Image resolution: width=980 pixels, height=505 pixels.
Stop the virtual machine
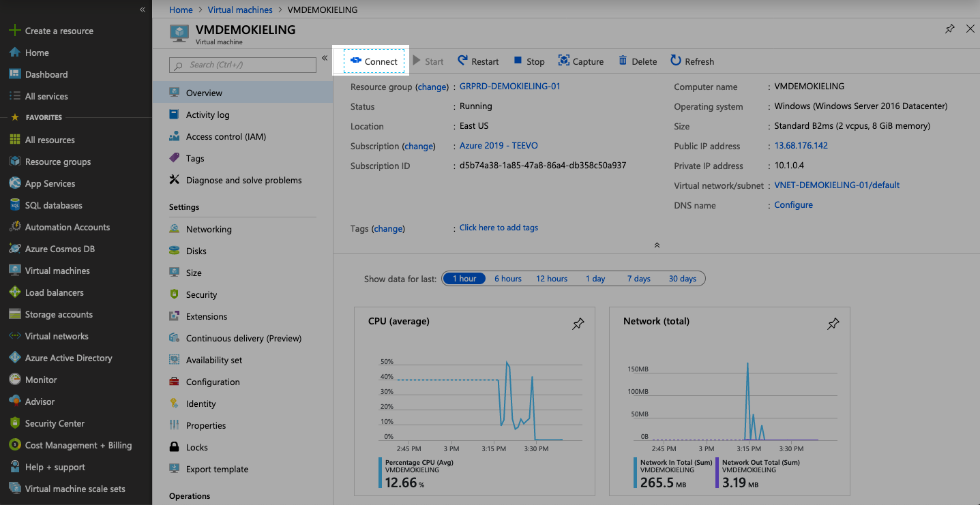(x=529, y=61)
